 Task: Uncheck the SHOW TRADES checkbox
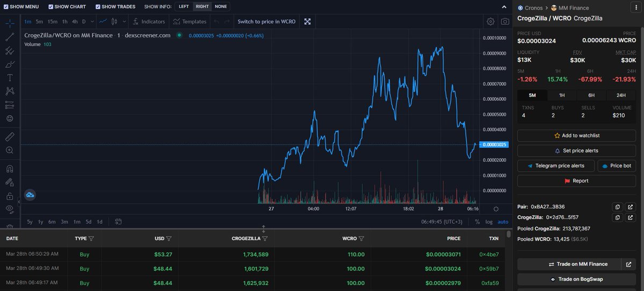tap(98, 7)
